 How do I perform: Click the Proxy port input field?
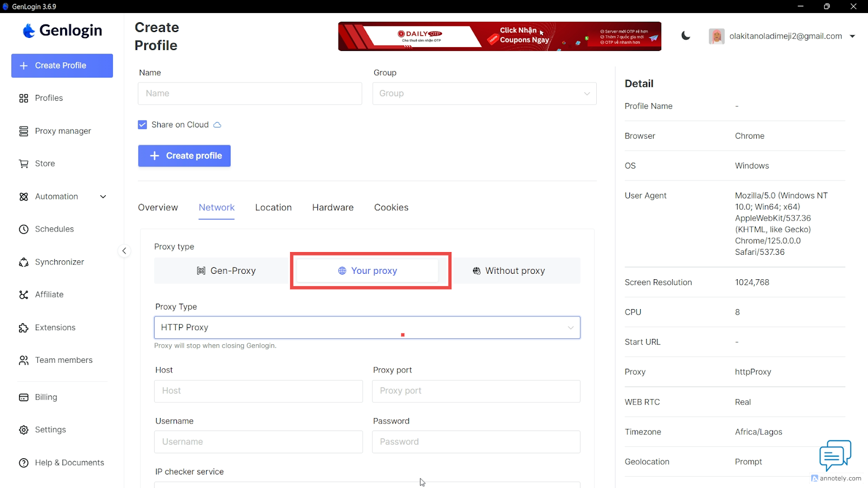click(x=476, y=391)
